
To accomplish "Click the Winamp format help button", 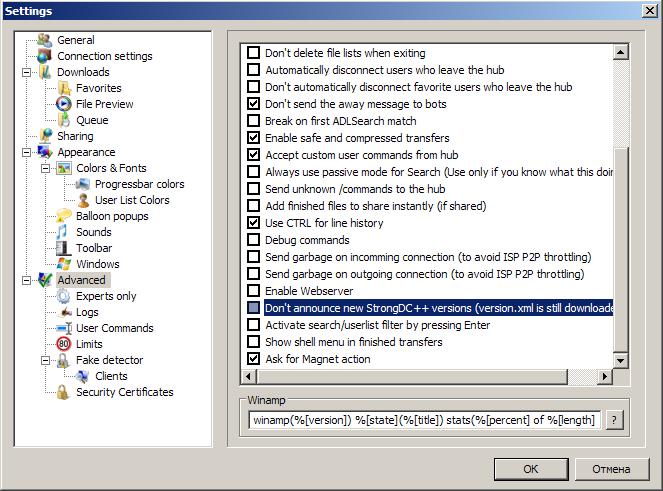I will pyautogui.click(x=615, y=420).
